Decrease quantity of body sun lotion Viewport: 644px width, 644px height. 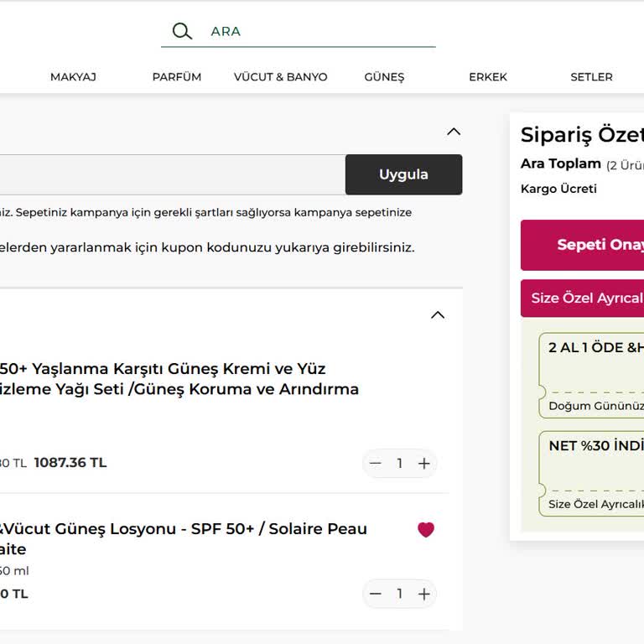coord(376,595)
